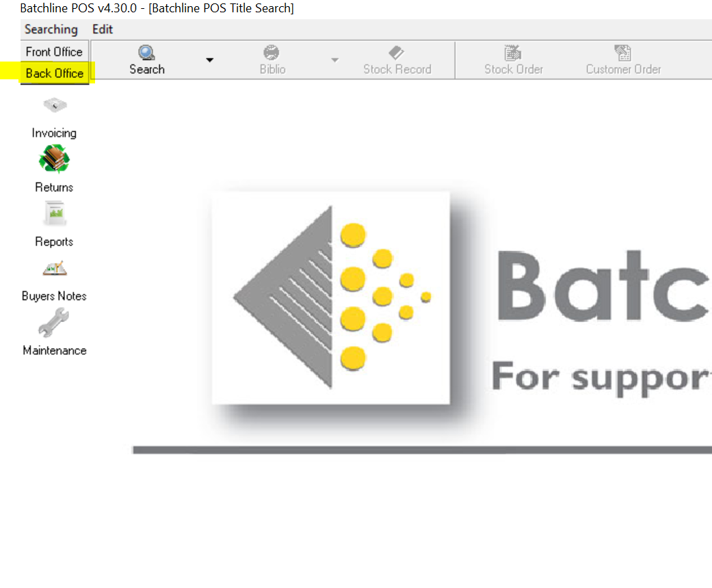Screen dimensions: 712x588
Task: Open the Reports sidebar icon
Action: pyautogui.click(x=55, y=213)
